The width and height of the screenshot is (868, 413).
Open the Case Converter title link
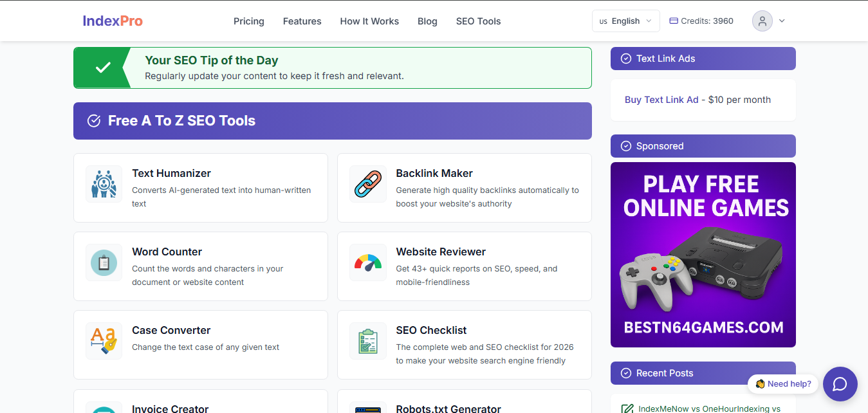click(171, 330)
